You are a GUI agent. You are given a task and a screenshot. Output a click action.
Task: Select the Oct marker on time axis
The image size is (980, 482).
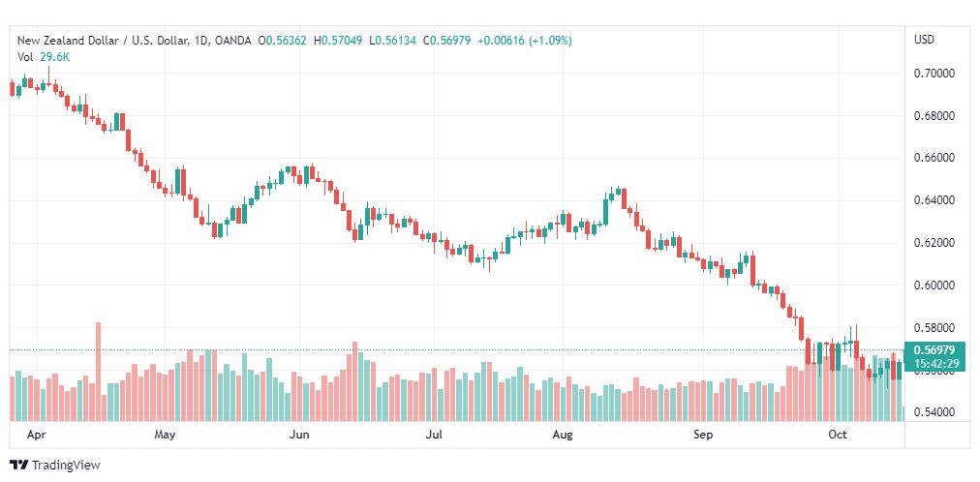(x=837, y=435)
